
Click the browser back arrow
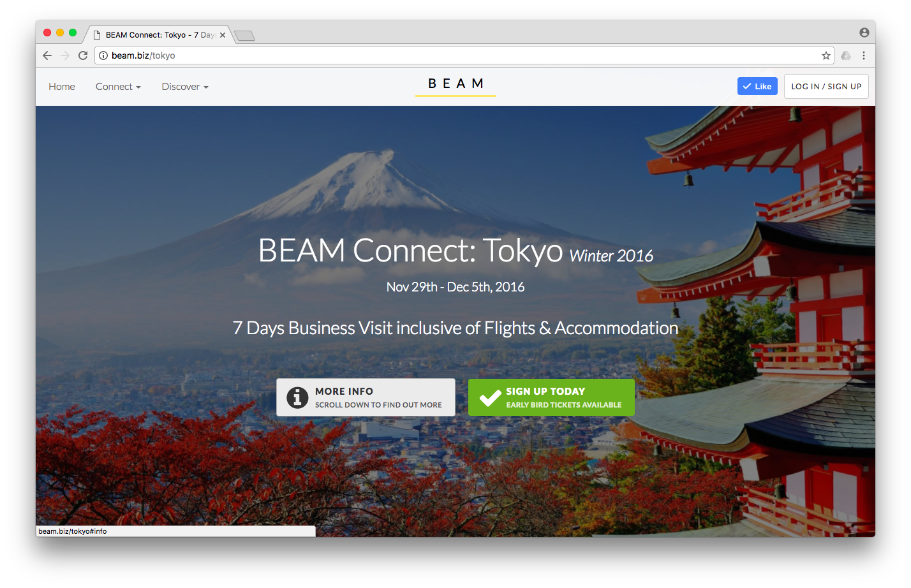[x=47, y=55]
